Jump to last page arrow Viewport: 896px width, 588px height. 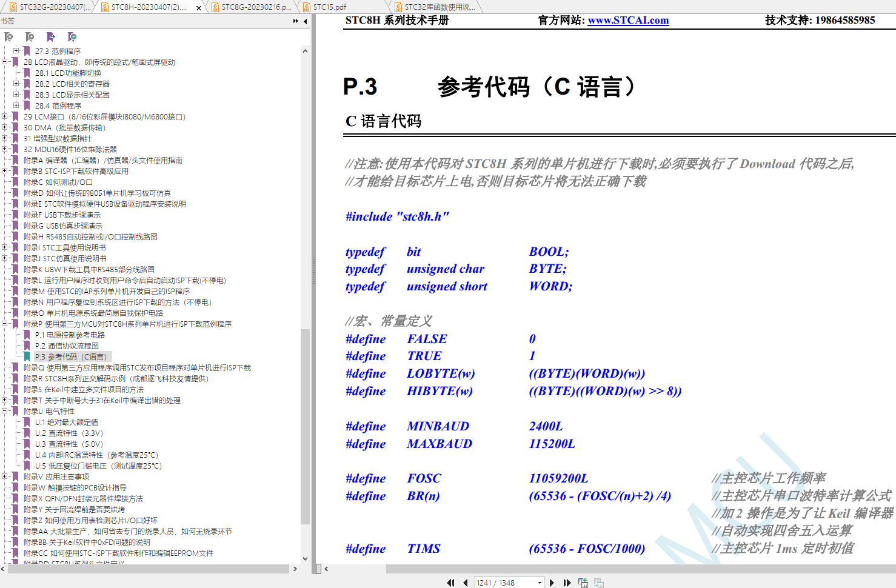(x=567, y=583)
